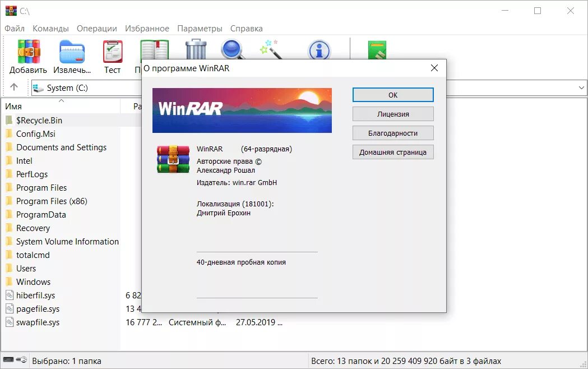The width and height of the screenshot is (588, 369).
Task: Select the System Volume Information folder
Action: 67,242
